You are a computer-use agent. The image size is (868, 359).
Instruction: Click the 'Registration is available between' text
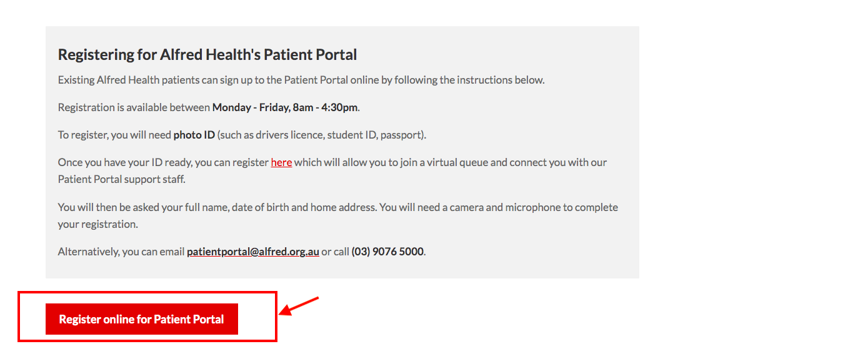click(x=134, y=107)
